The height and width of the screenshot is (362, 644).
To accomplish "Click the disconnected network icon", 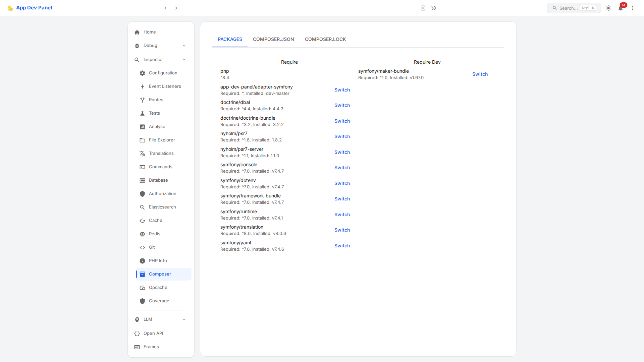I will click(x=434, y=8).
